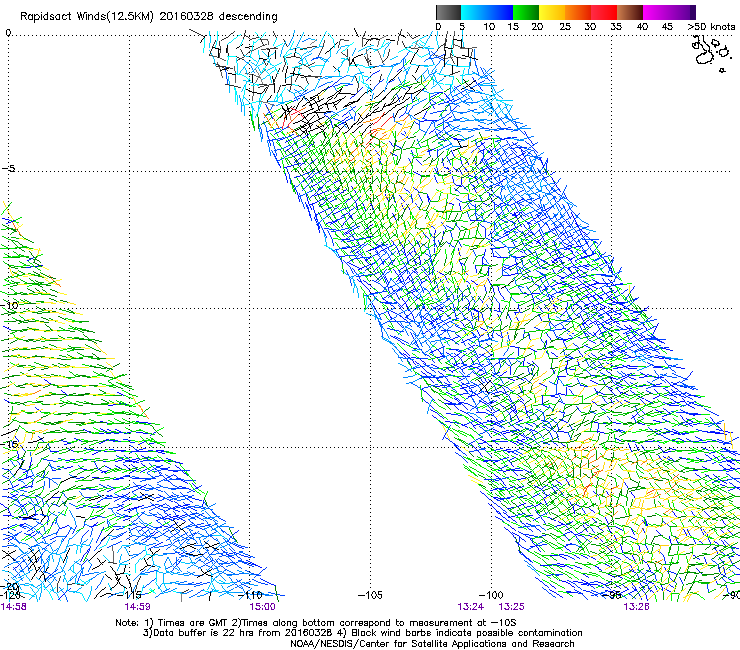Click the gray 0–5 knots color segment
The image size is (740, 650).
pyautogui.click(x=448, y=12)
